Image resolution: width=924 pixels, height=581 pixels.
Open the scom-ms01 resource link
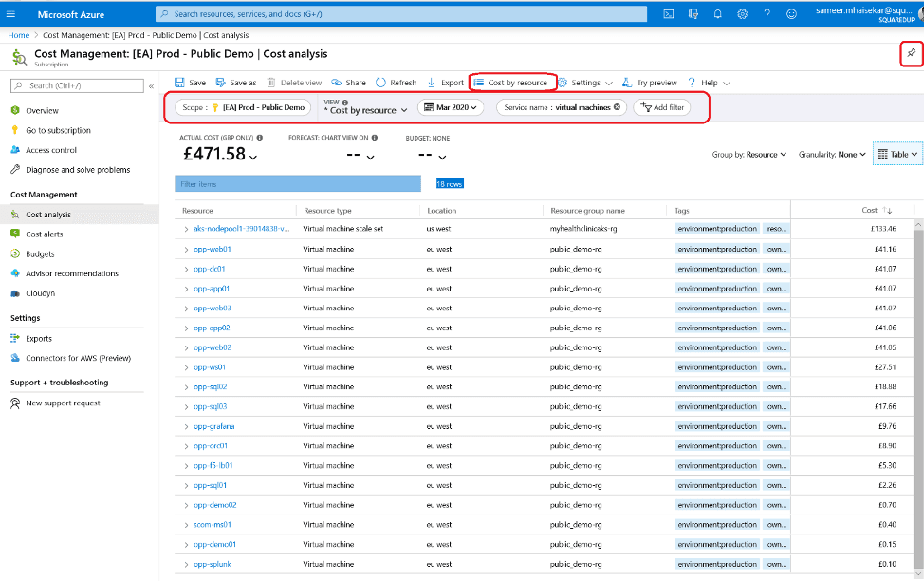coord(213,524)
